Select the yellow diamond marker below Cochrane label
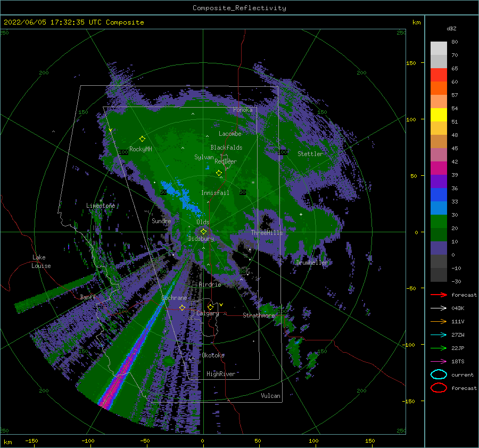This screenshot has height=448, width=479. pos(182,307)
